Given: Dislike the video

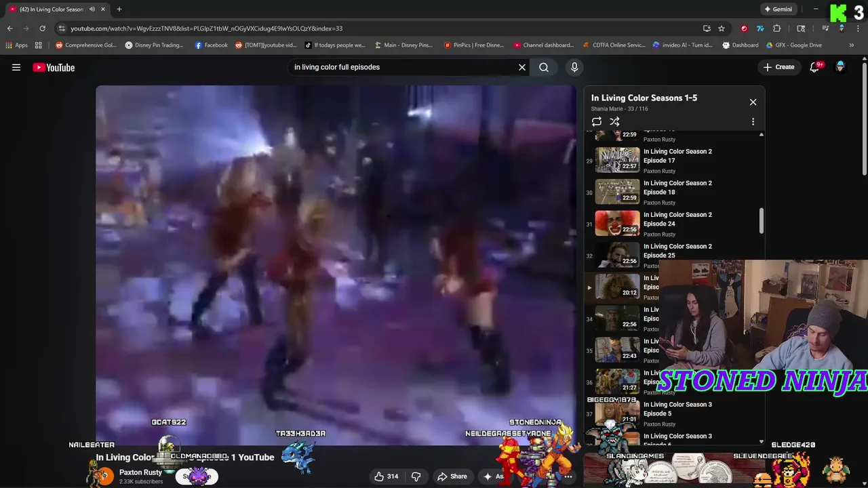Looking at the screenshot, I should (416, 476).
